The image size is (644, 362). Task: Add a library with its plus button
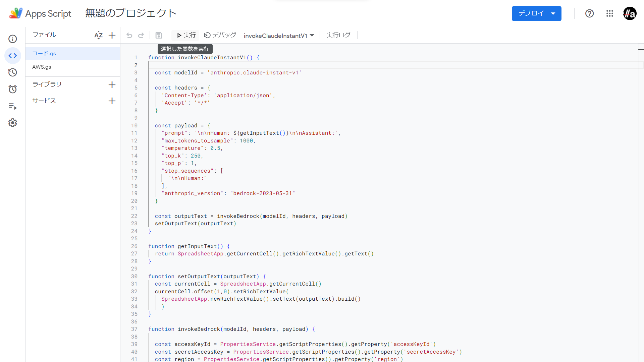point(112,85)
